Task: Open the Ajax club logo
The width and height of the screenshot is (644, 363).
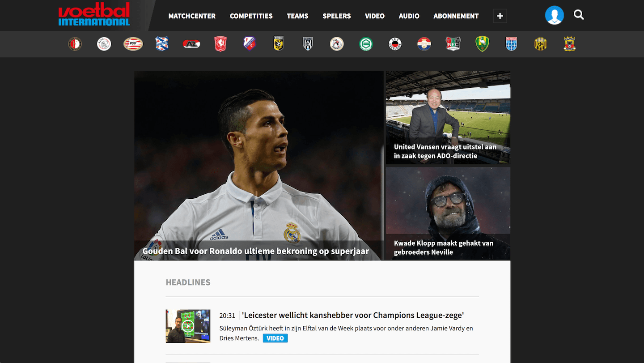Action: coord(104,44)
